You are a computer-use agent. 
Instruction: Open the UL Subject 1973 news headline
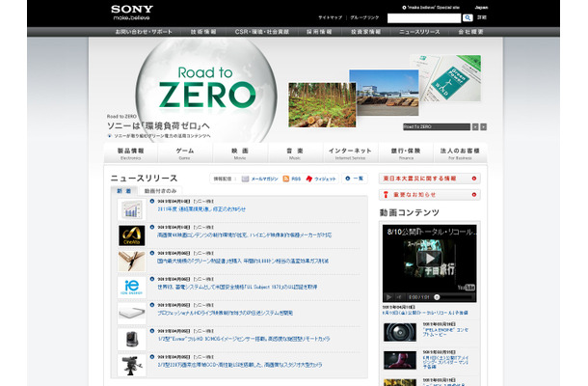pyautogui.click(x=237, y=287)
